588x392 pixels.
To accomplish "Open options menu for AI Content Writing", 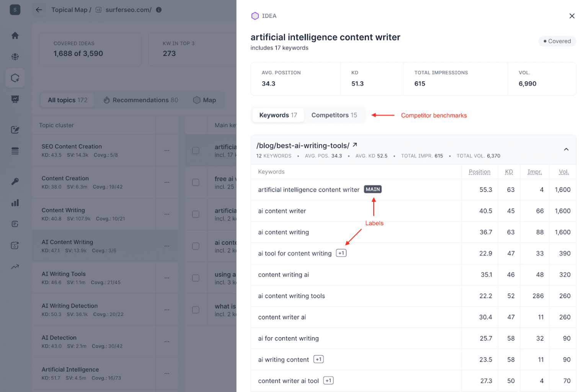I will pos(167,246).
